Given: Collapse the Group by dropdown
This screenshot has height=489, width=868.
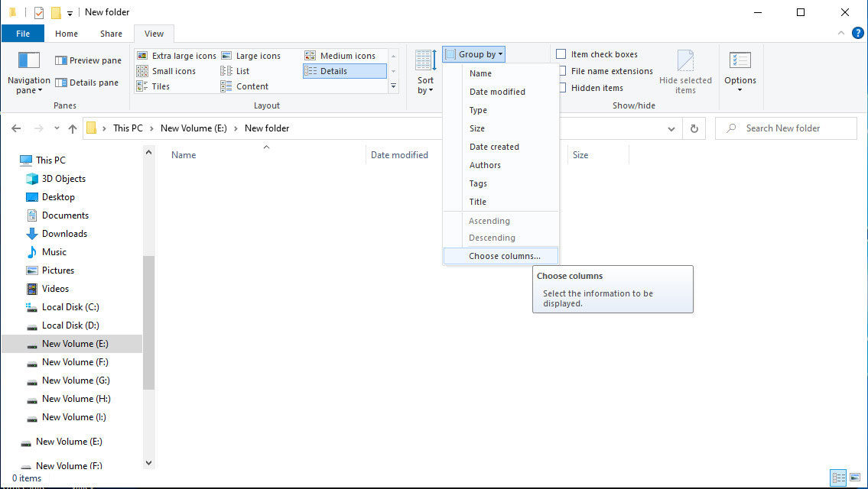Looking at the screenshot, I should (474, 54).
